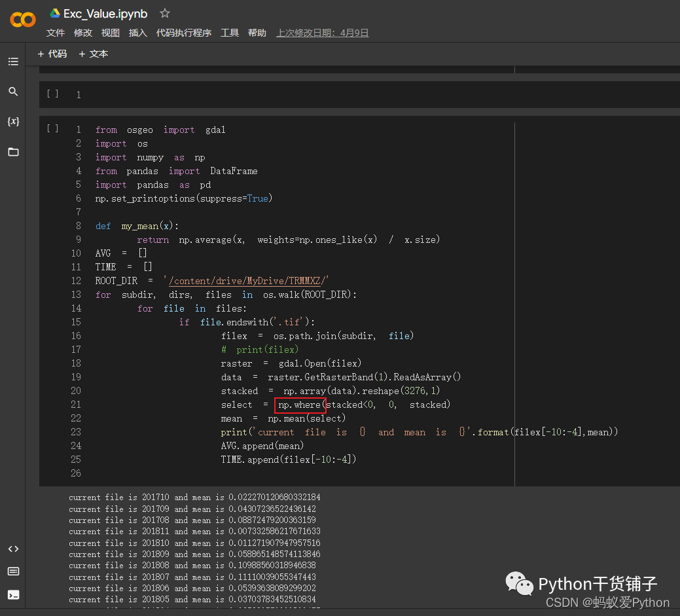
Task: Click the 'AVG = []' line
Action: 121,253
